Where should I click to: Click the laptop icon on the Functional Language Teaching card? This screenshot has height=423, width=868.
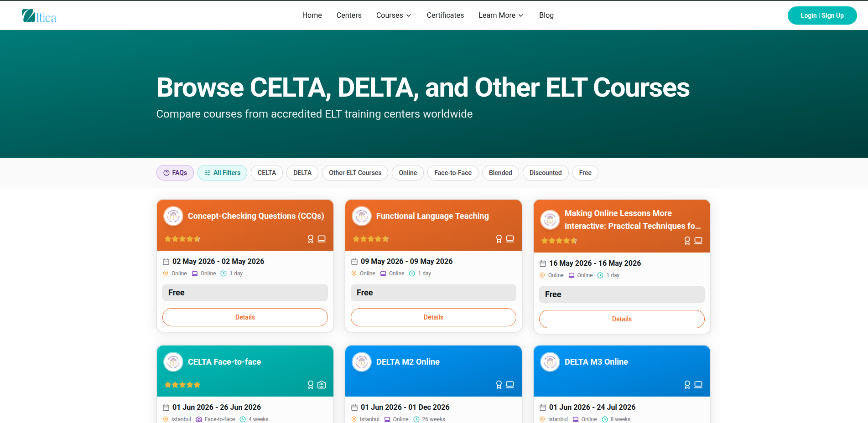(x=509, y=238)
